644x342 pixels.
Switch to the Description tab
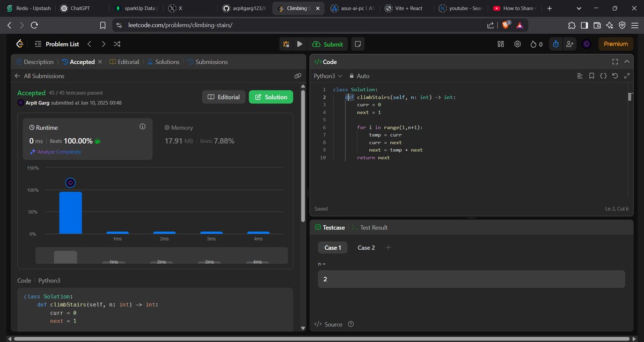click(x=35, y=62)
